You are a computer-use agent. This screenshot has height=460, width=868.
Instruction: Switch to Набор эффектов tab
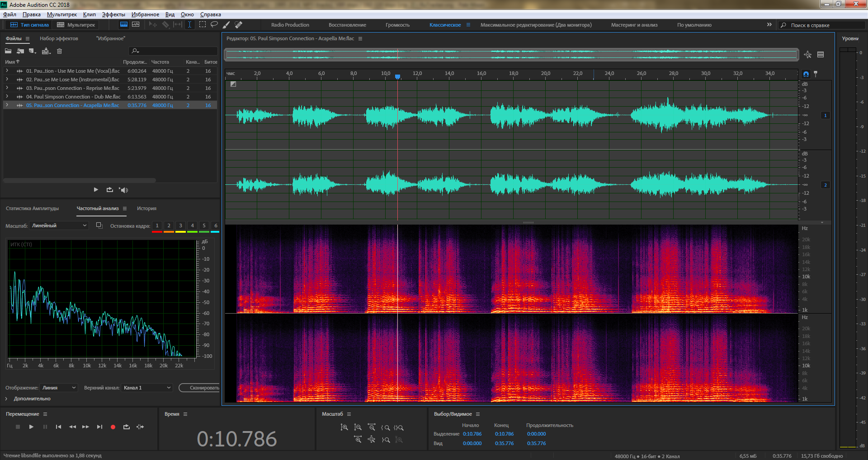59,38
